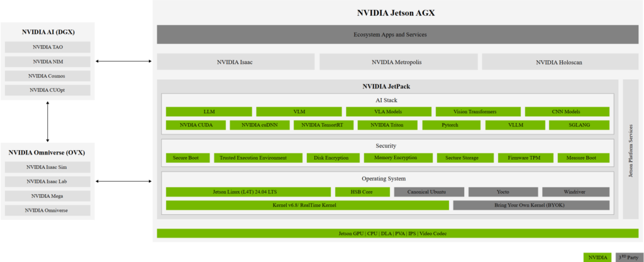Click the arrow beside NVIDIA Isaac Lab
This screenshot has width=644, height=262.
125,182
